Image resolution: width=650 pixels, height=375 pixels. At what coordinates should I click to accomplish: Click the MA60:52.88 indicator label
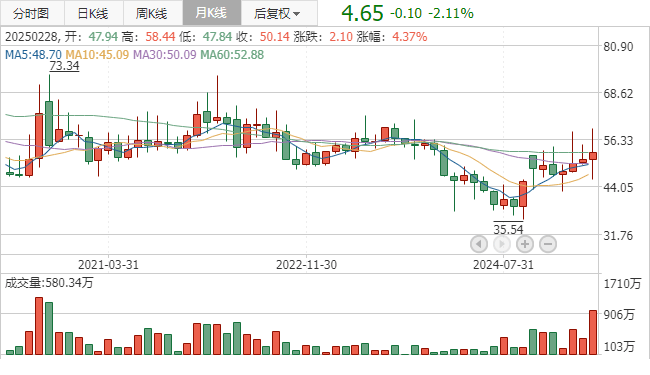pos(232,55)
